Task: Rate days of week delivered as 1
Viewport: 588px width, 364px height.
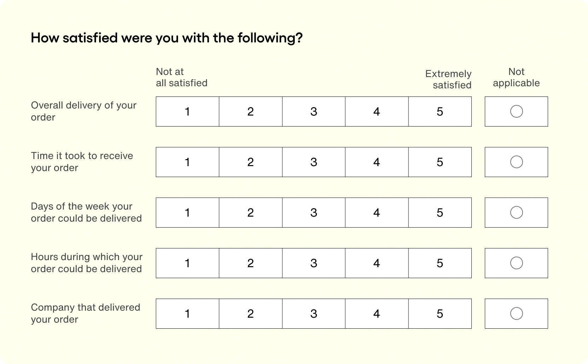Action: point(187,212)
